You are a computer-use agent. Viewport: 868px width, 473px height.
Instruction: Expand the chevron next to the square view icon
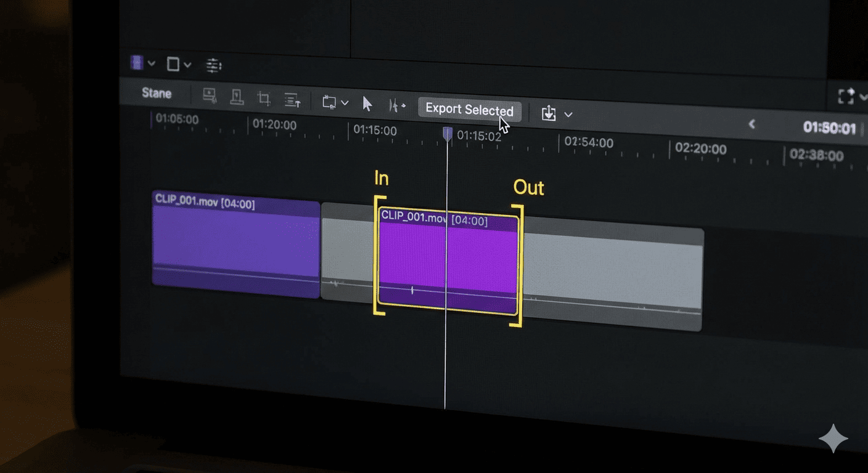[187, 65]
